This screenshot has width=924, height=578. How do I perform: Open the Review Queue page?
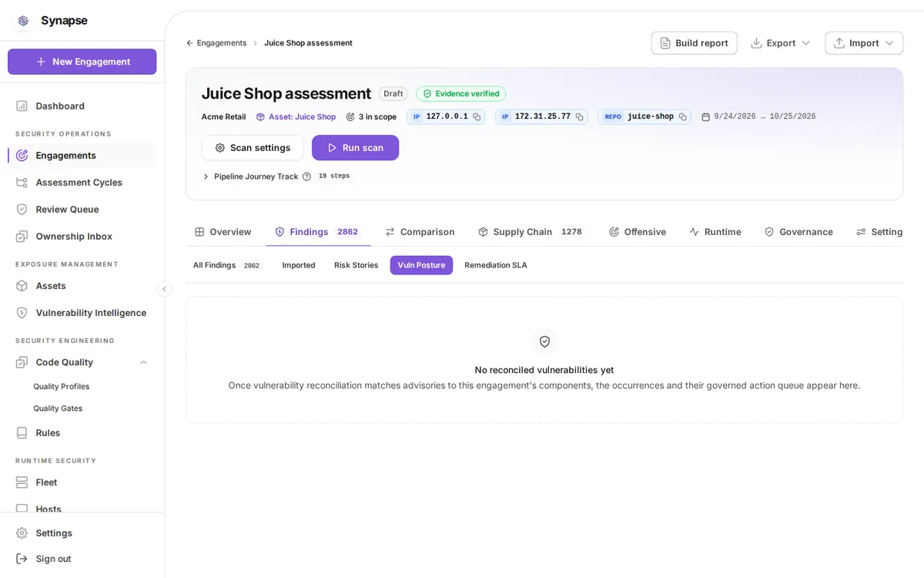(x=82, y=209)
